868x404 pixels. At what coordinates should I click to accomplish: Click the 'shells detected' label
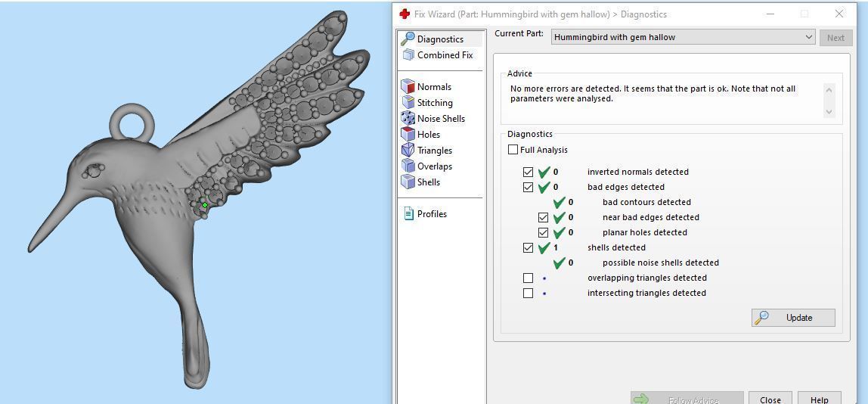(616, 247)
